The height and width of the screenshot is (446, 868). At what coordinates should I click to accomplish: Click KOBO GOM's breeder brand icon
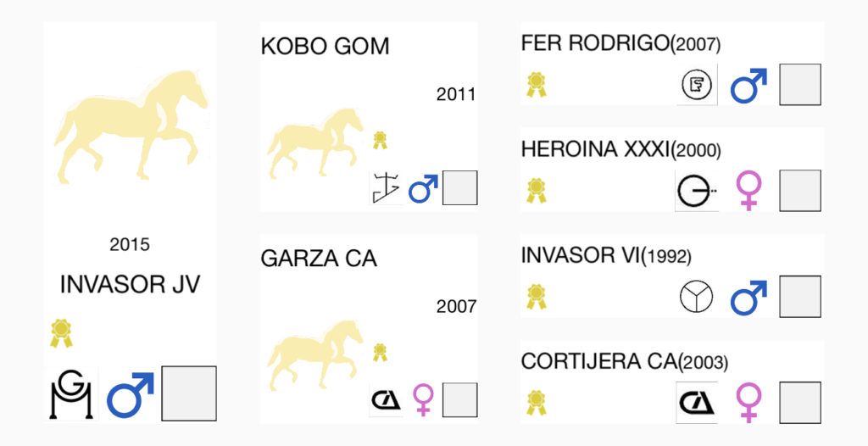click(386, 188)
